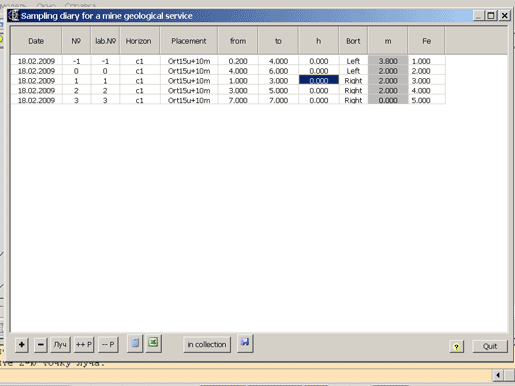The height and width of the screenshot is (386, 515).
Task: Minimize the Sampling diary window
Action: pos(479,15)
